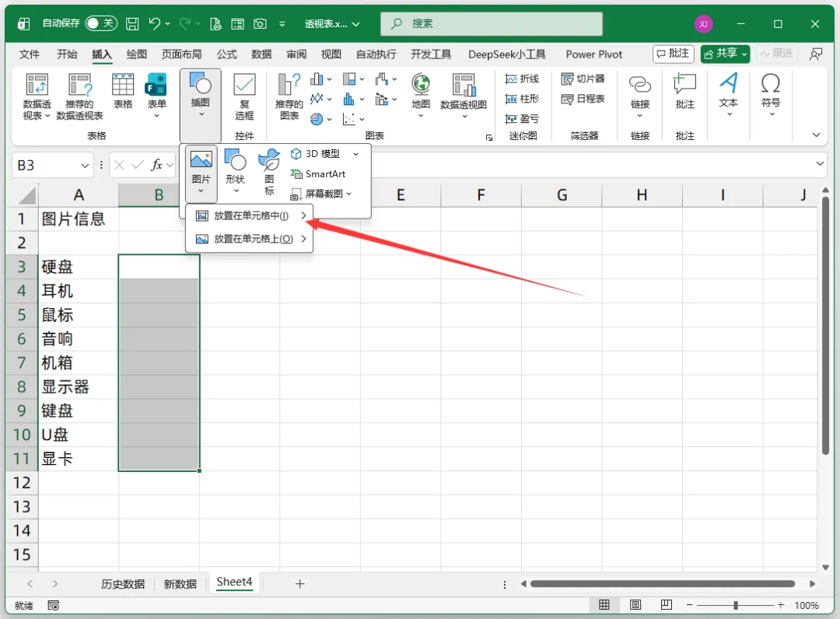Screen dimensions: 840x619
Task: Open the 屏幕截图 screenshot menu
Action: pyautogui.click(x=321, y=194)
